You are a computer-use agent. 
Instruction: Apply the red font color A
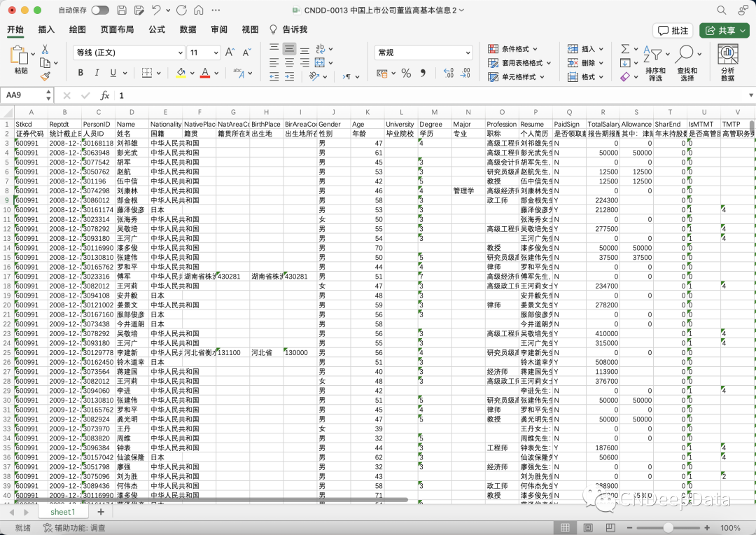[205, 72]
